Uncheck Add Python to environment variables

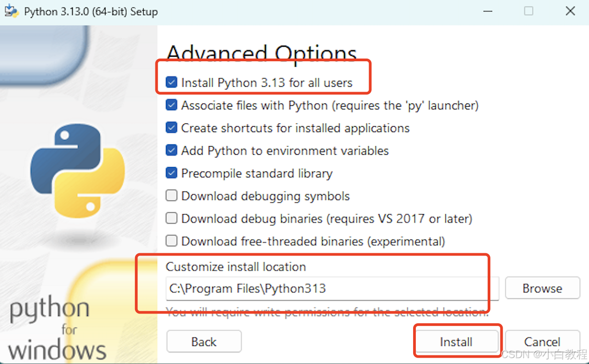171,150
